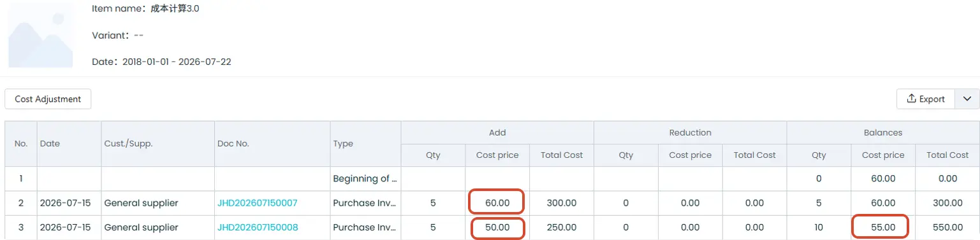The height and width of the screenshot is (240, 980).
Task: Select the Balances column group header
Action: pos(883,132)
